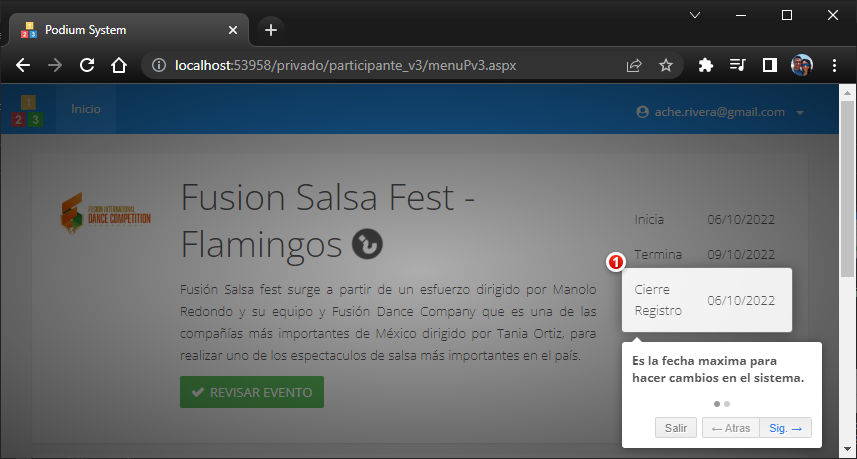This screenshot has height=459, width=857.
Task: Click the Podium 1-2-3 logo
Action: click(x=28, y=111)
